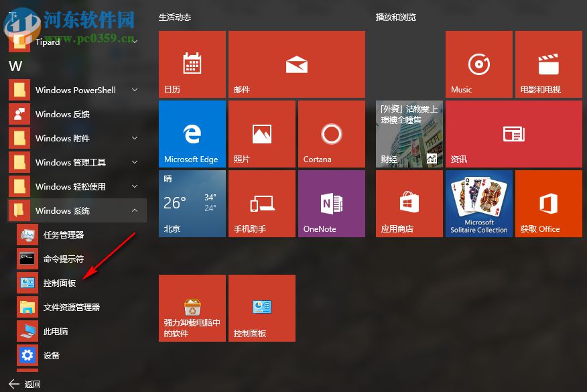The image size is (587, 392).
Task: Open the 日历 (Calendar) tile
Action: [192, 64]
